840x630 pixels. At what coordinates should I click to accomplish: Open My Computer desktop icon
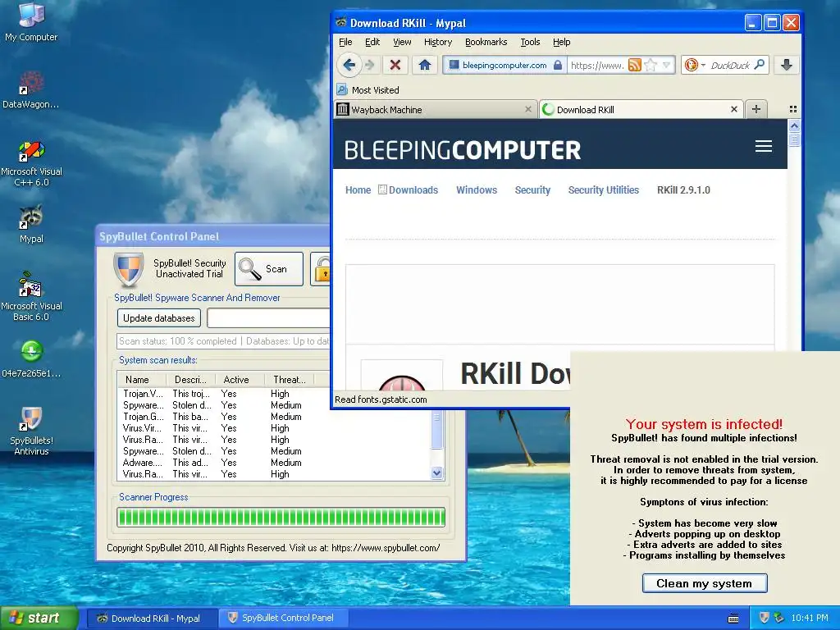[31, 21]
